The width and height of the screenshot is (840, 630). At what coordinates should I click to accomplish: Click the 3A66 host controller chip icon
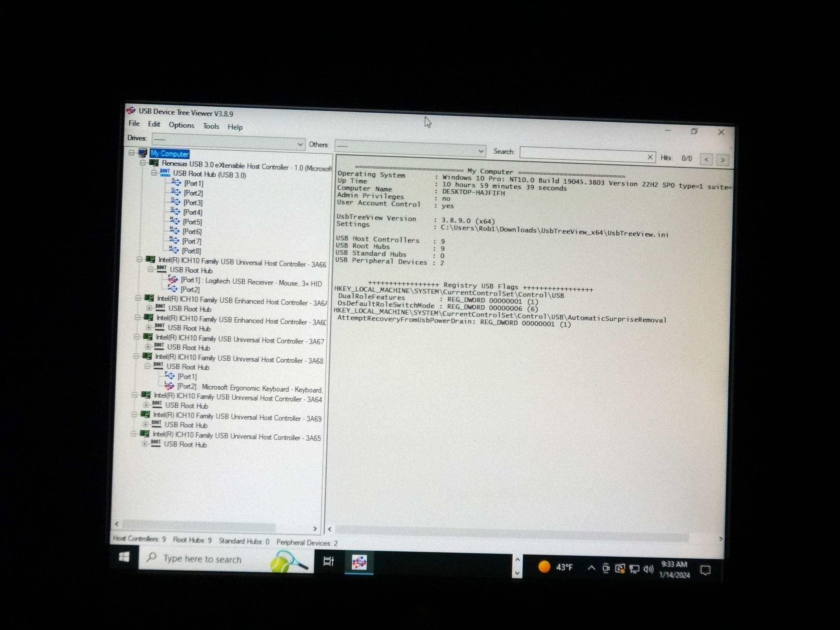(x=150, y=260)
